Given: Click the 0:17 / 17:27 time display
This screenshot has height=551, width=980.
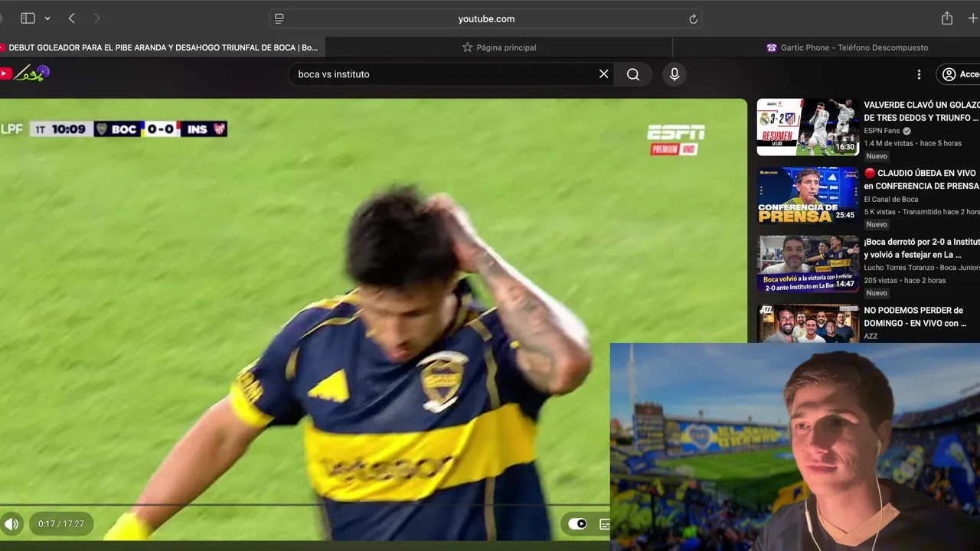Looking at the screenshot, I should coord(61,524).
